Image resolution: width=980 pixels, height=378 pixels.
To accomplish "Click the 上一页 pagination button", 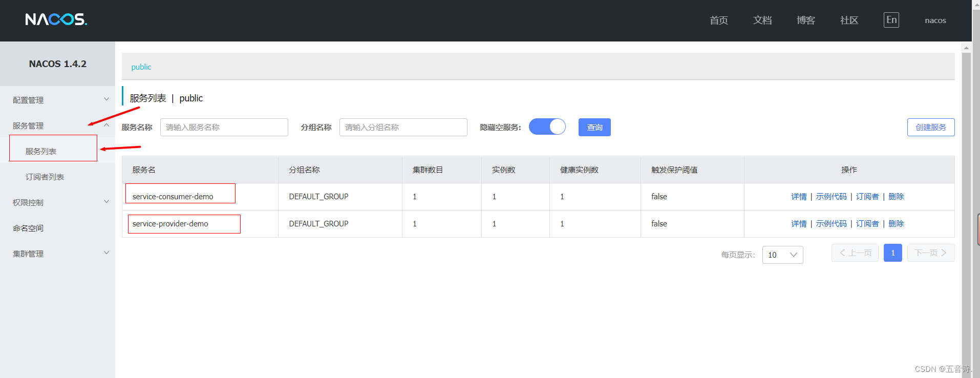I will tap(855, 253).
